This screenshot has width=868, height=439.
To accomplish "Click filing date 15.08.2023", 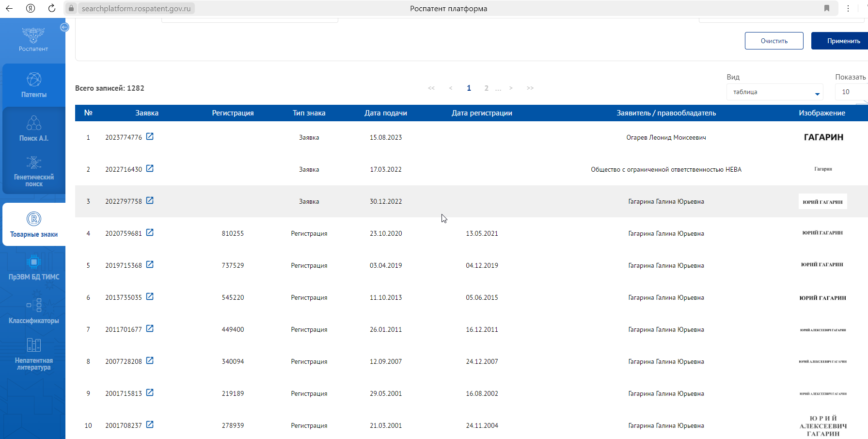I will pyautogui.click(x=386, y=137).
